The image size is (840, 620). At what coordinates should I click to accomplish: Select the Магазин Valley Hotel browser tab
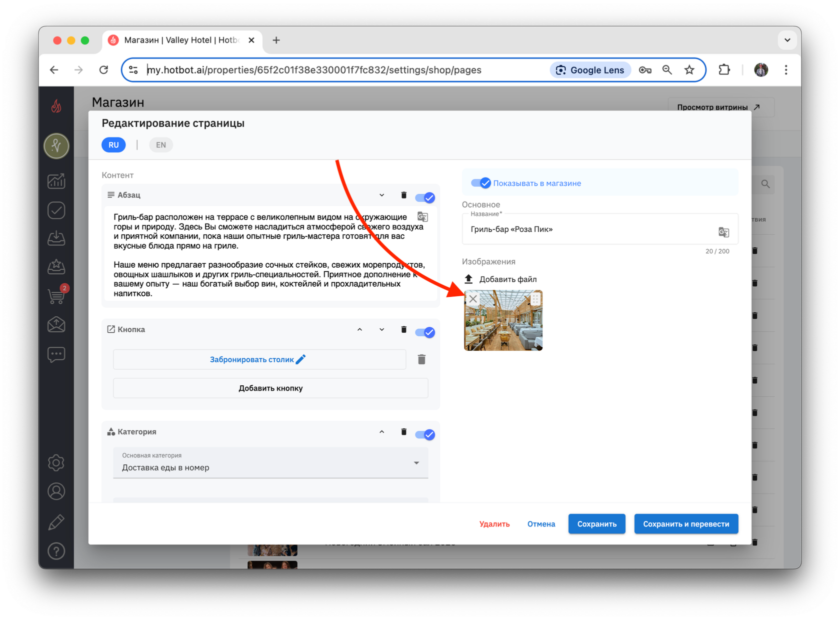[x=181, y=40]
